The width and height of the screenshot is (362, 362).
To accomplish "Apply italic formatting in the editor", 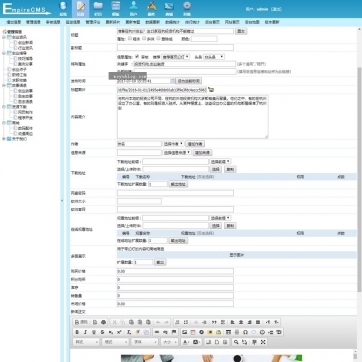I will 85,332.
